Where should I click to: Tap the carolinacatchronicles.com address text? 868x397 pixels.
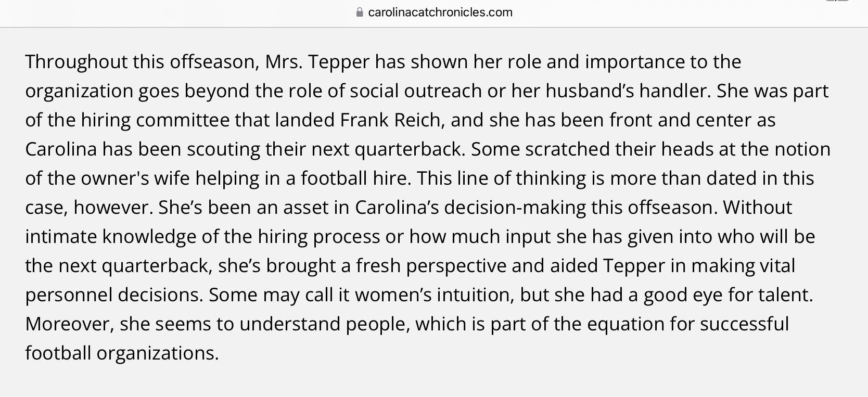440,12
